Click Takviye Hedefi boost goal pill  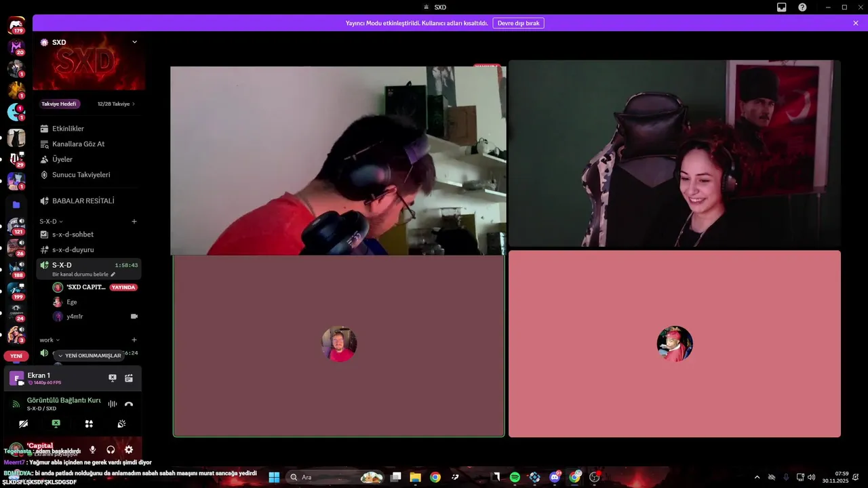point(59,104)
